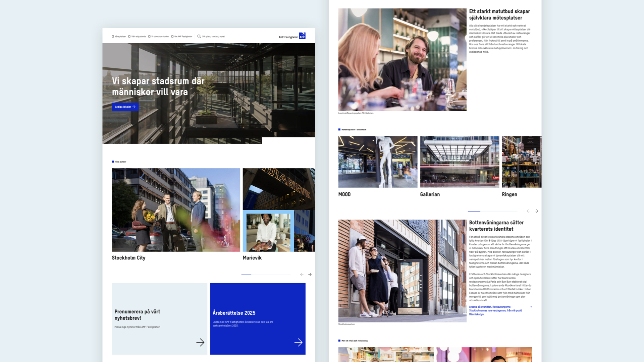Image resolution: width=644 pixels, height=362 pixels.
Task: Go to next slide in Handelsplatser carousel
Action: (x=536, y=211)
